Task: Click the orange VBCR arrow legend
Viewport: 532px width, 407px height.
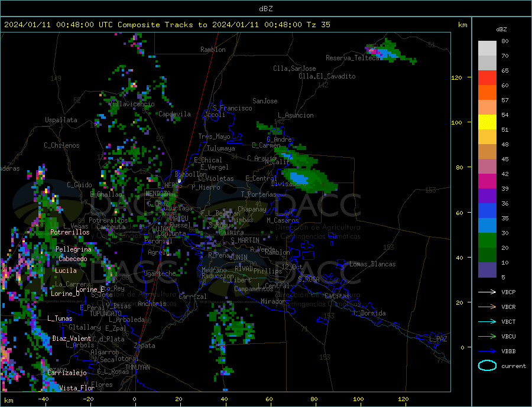Action: click(487, 307)
